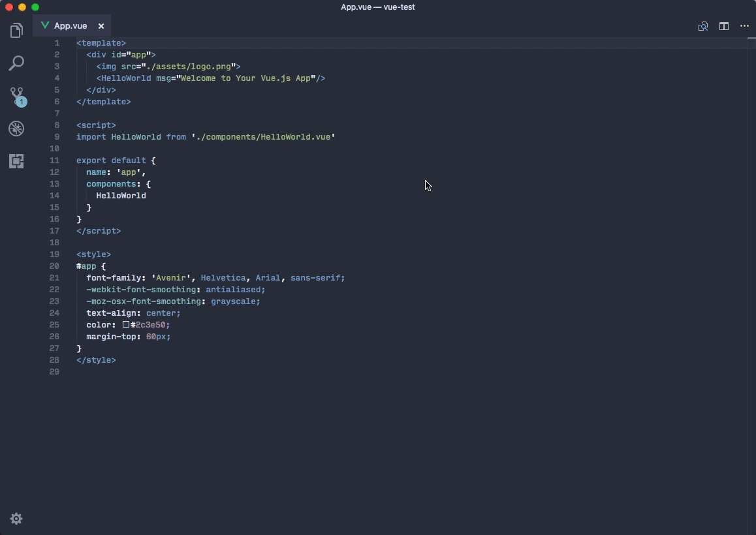Open the Debug panel icon

coord(16,129)
